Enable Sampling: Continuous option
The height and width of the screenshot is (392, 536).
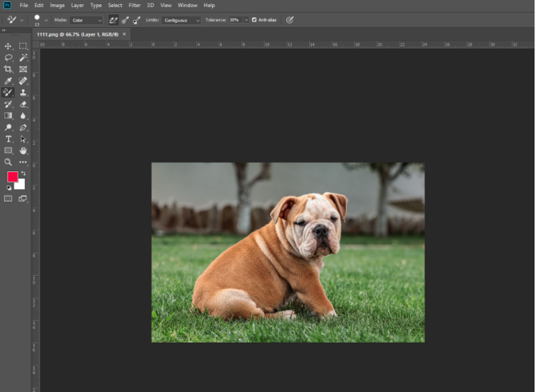(x=113, y=20)
